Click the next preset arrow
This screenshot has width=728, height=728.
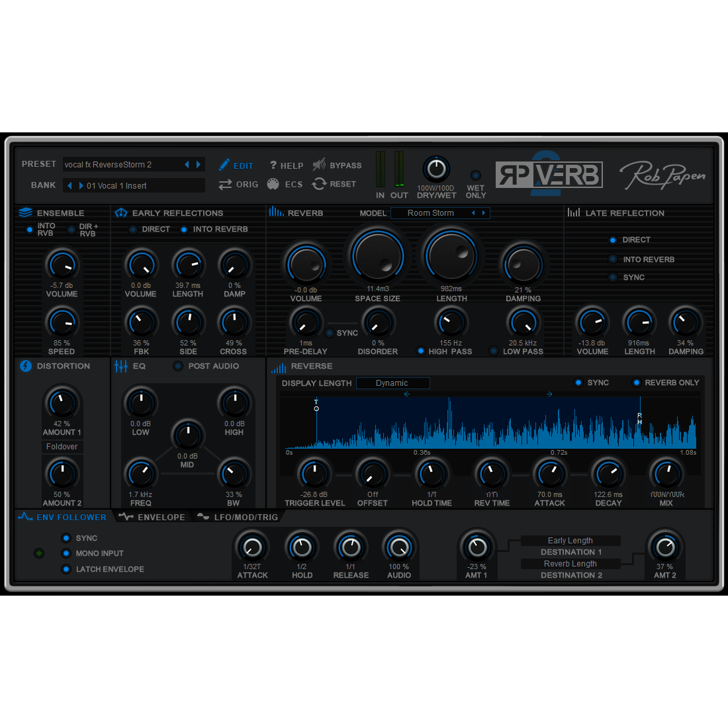(x=199, y=164)
